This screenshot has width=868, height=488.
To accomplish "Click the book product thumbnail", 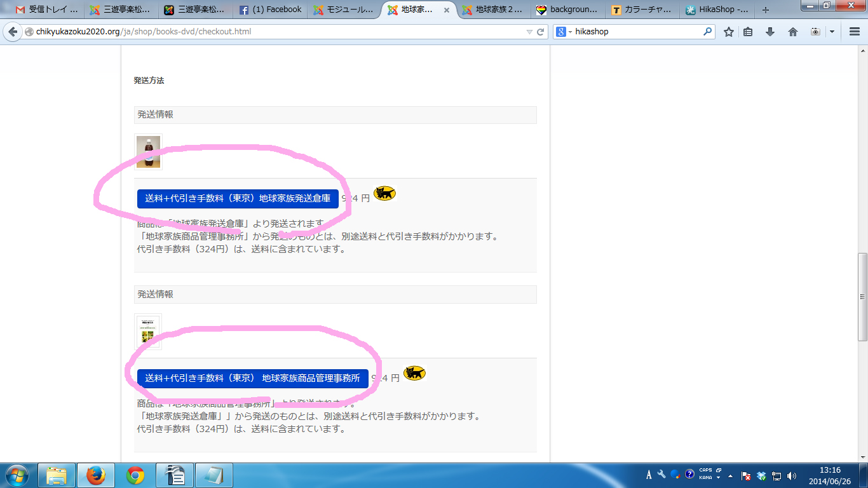I will 148,332.
